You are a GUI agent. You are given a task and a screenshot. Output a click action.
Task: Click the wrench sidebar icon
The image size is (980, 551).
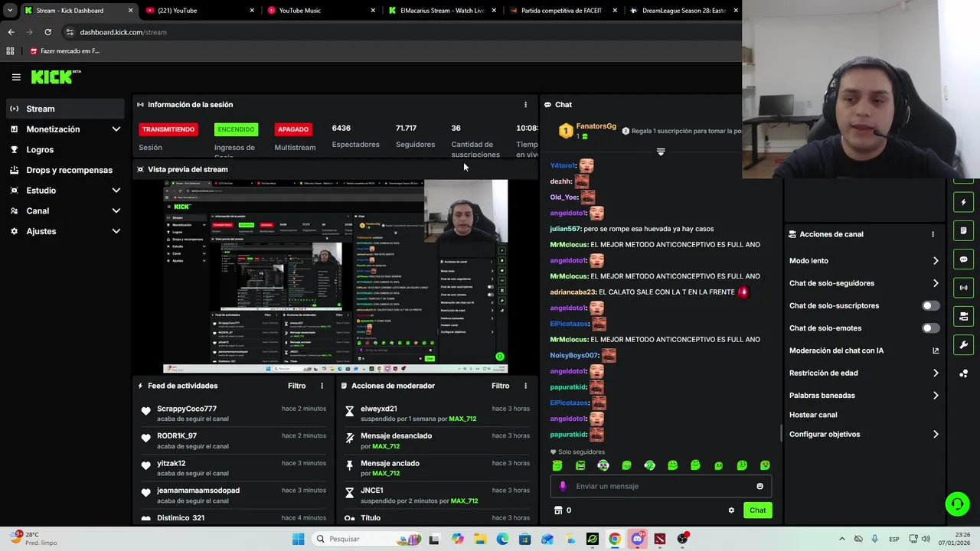(x=963, y=344)
